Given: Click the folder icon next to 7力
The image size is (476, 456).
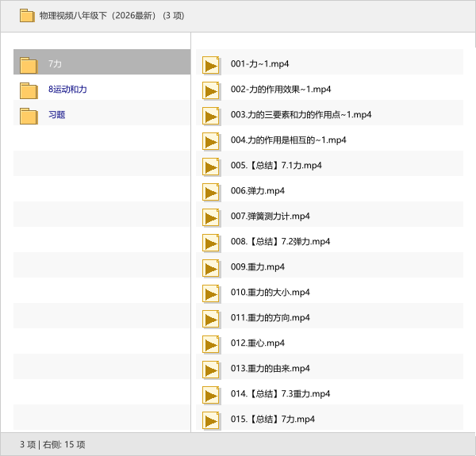Looking at the screenshot, I should click(29, 64).
